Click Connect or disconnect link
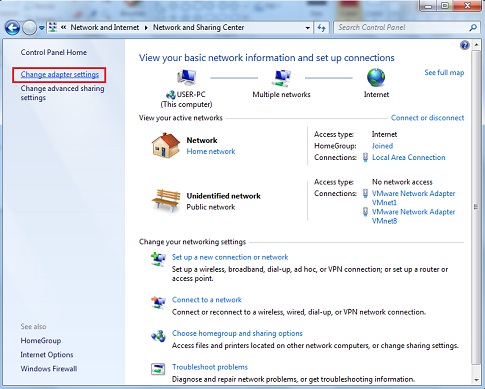The width and height of the screenshot is (485, 389). click(427, 118)
